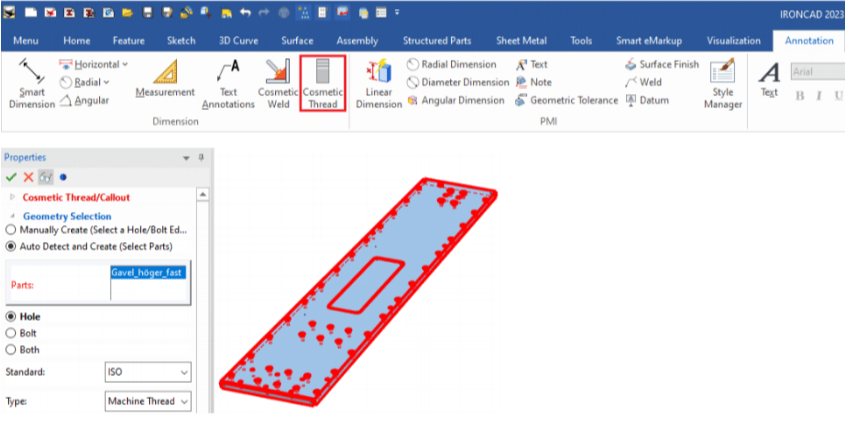Screen dimensions: 846x422
Task: Select the Smart Dimension tool
Action: pos(31,84)
